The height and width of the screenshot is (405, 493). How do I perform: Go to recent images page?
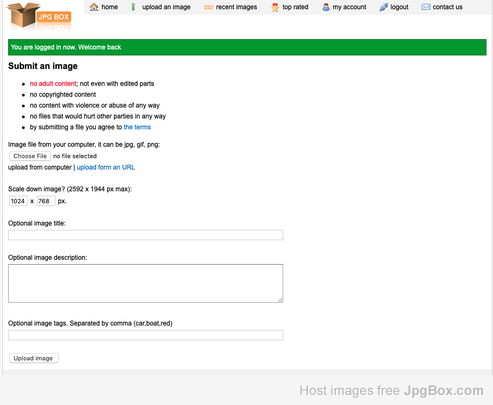click(x=236, y=7)
